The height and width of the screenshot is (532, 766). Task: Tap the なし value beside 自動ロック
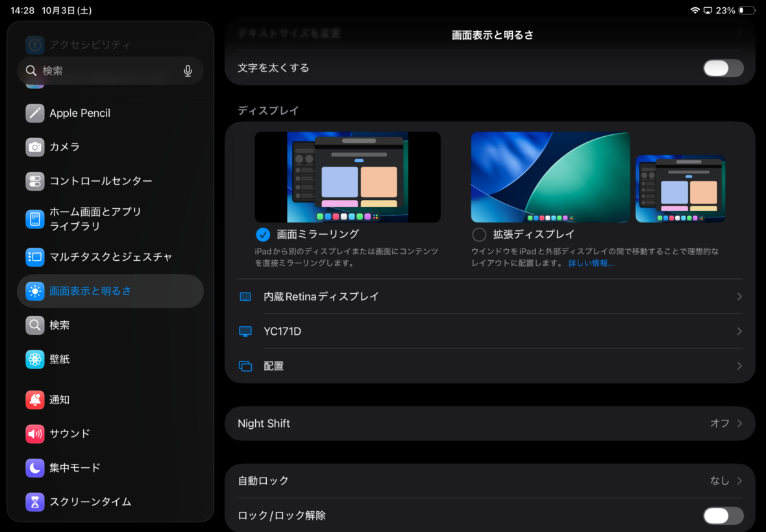pos(720,481)
